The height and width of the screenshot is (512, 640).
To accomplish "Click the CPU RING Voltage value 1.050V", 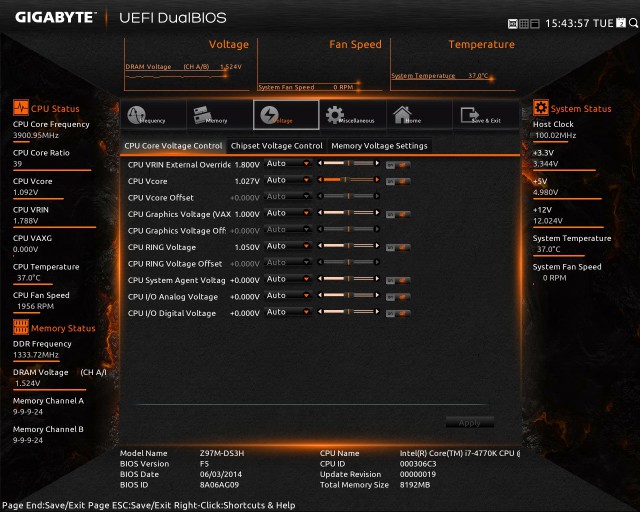I will [247, 247].
